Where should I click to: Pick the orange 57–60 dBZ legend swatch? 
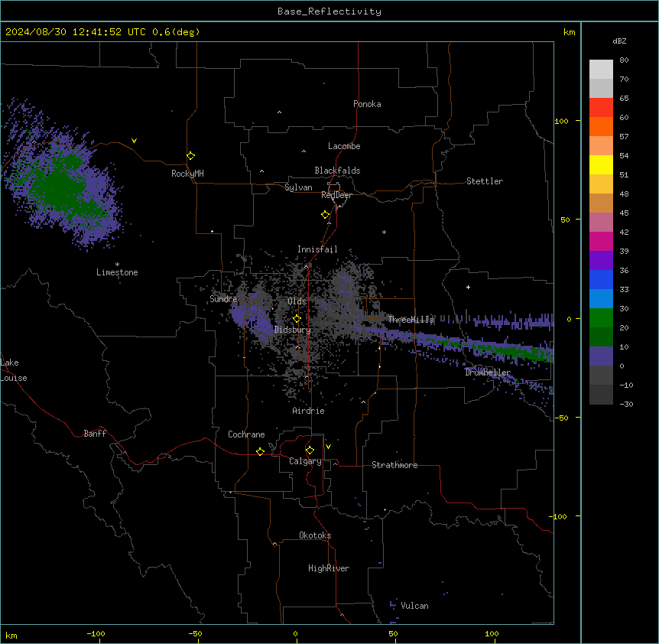point(601,126)
